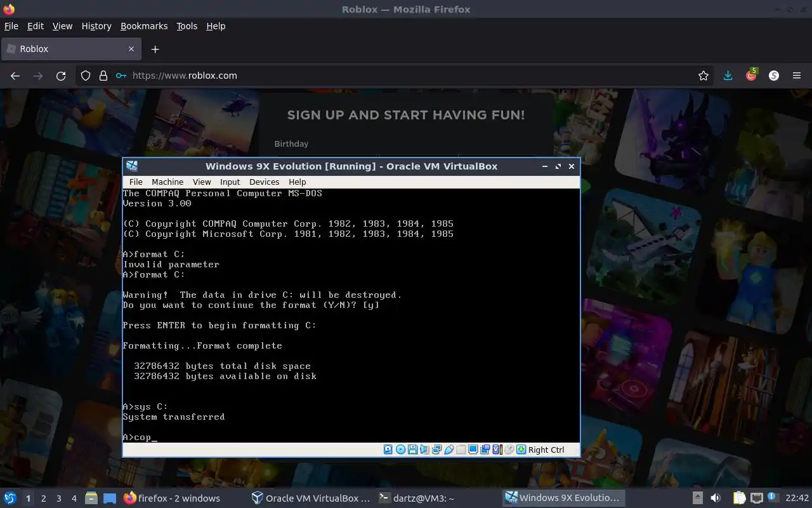The image size is (812, 508).
Task: Click inside the DOS console at A>cop prompt
Action: click(x=140, y=437)
